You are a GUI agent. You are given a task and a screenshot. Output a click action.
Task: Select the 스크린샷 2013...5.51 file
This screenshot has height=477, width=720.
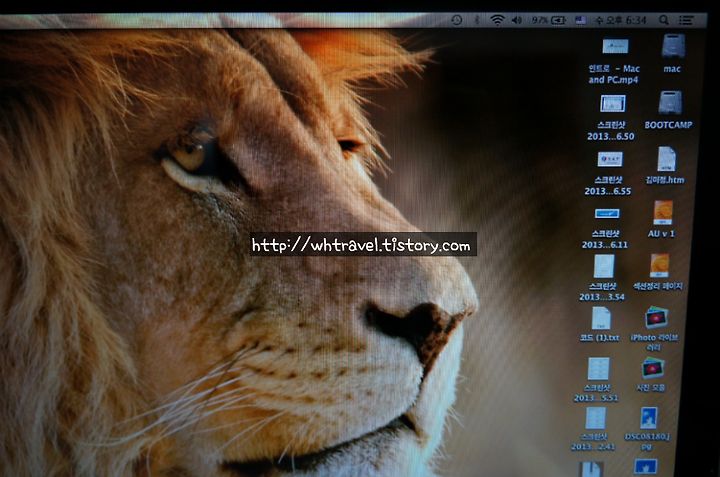coord(598,369)
